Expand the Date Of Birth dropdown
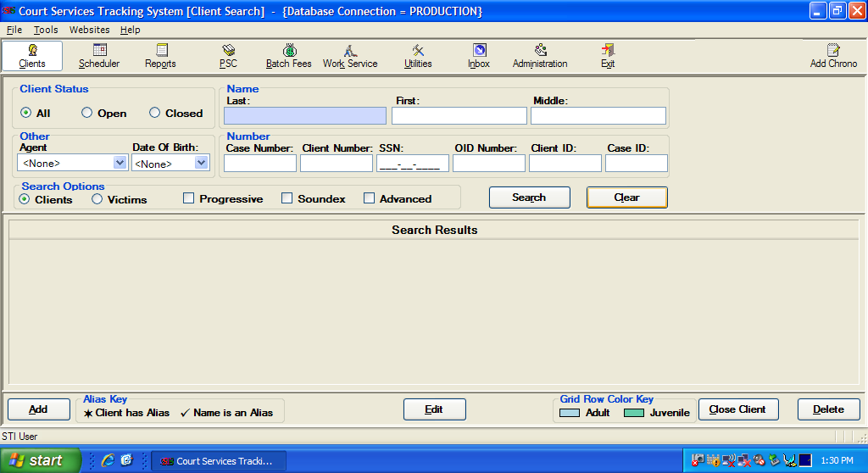Viewport: 868px width, 473px height. pyautogui.click(x=201, y=163)
